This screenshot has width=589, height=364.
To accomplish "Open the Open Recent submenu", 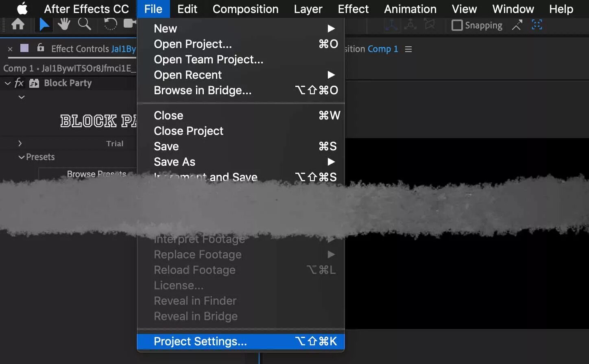I will 241,75.
